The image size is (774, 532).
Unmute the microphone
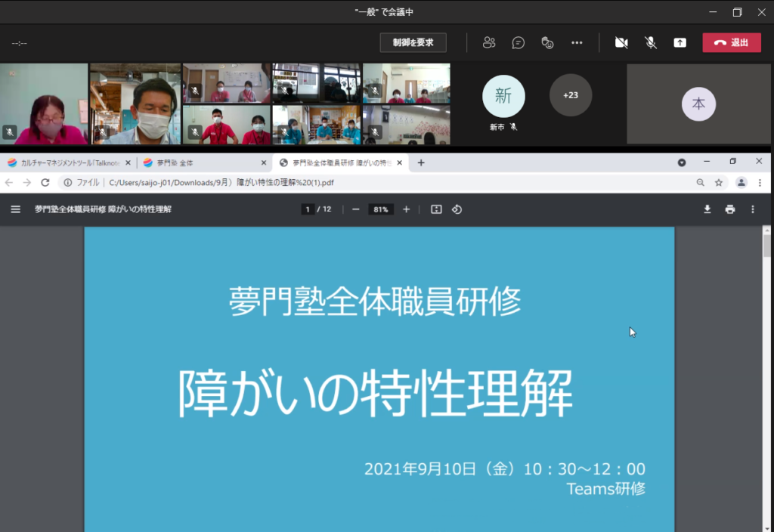tap(650, 42)
